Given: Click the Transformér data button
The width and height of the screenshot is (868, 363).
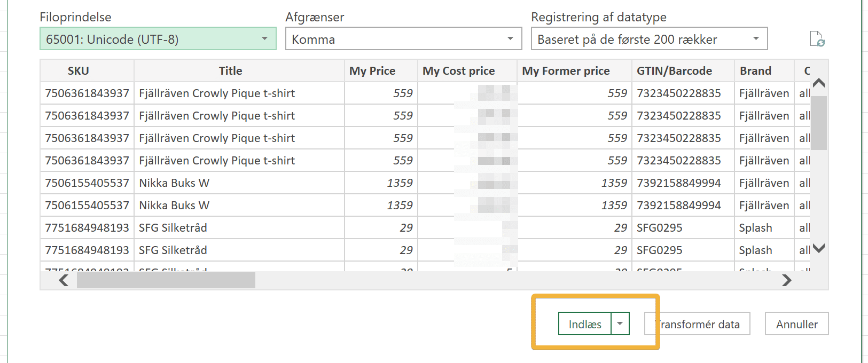Looking at the screenshot, I should point(697,324).
